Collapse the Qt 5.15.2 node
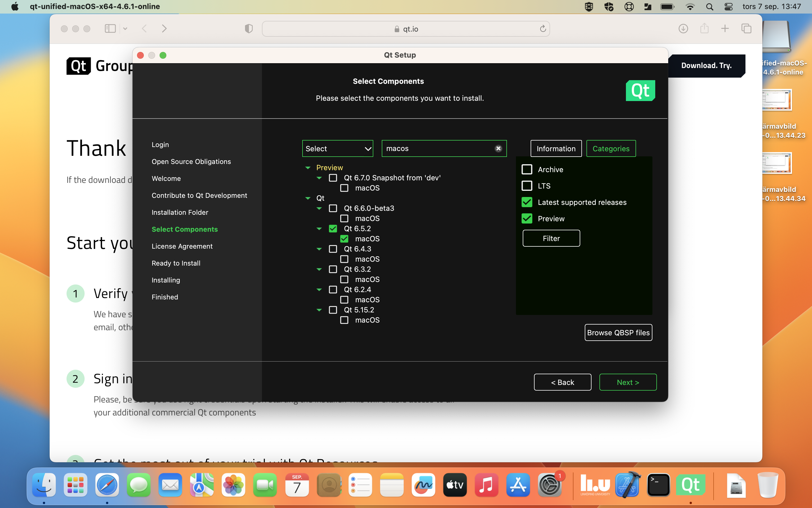The height and width of the screenshot is (508, 812). [x=319, y=310]
